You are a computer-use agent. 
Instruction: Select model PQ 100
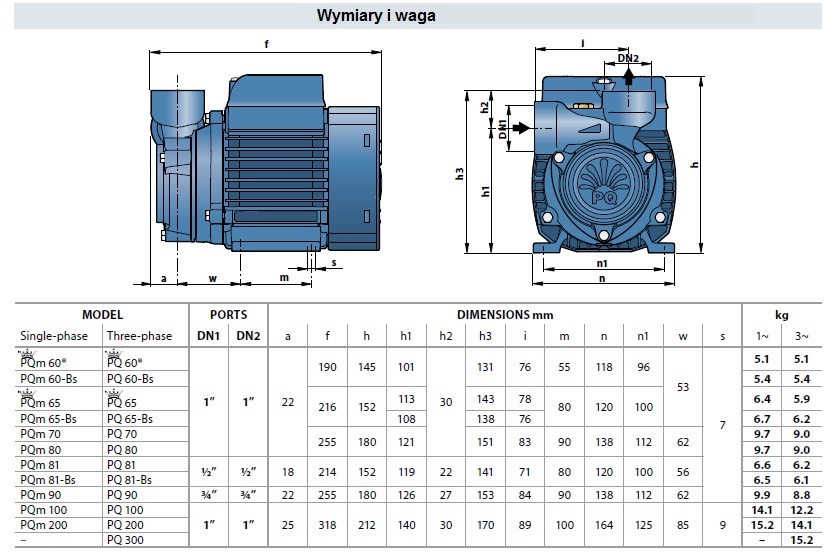tap(125, 509)
